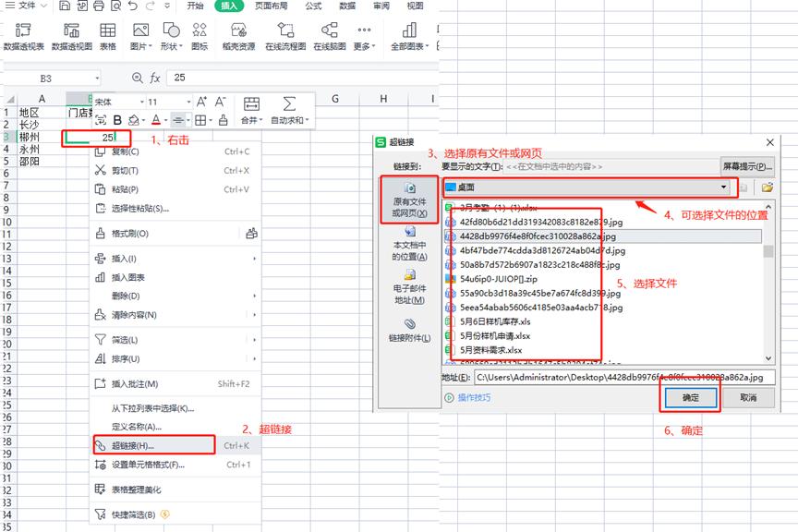Select 本文档中的位置 link option
The width and height of the screenshot is (798, 532).
pos(409,244)
